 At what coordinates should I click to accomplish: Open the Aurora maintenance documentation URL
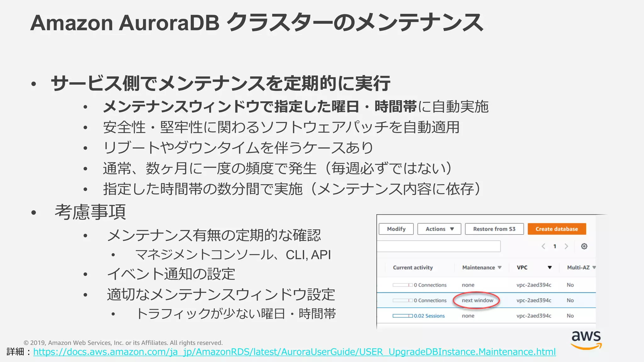coord(294,352)
